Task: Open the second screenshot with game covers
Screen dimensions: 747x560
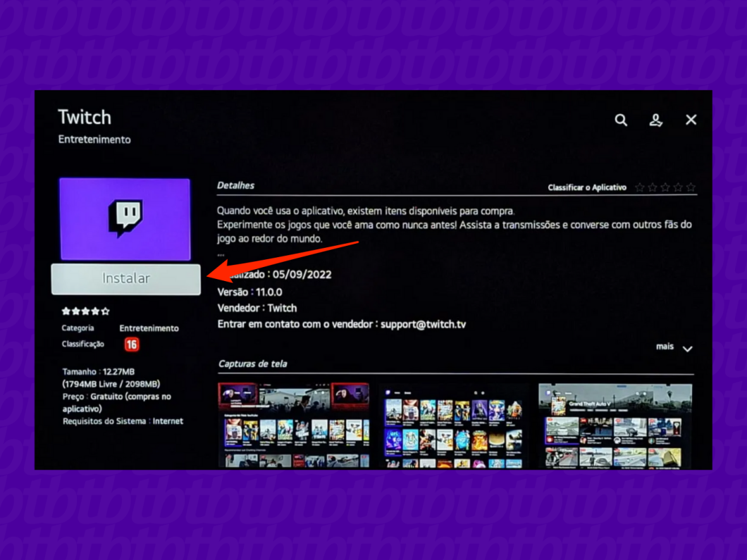Action: click(x=454, y=426)
